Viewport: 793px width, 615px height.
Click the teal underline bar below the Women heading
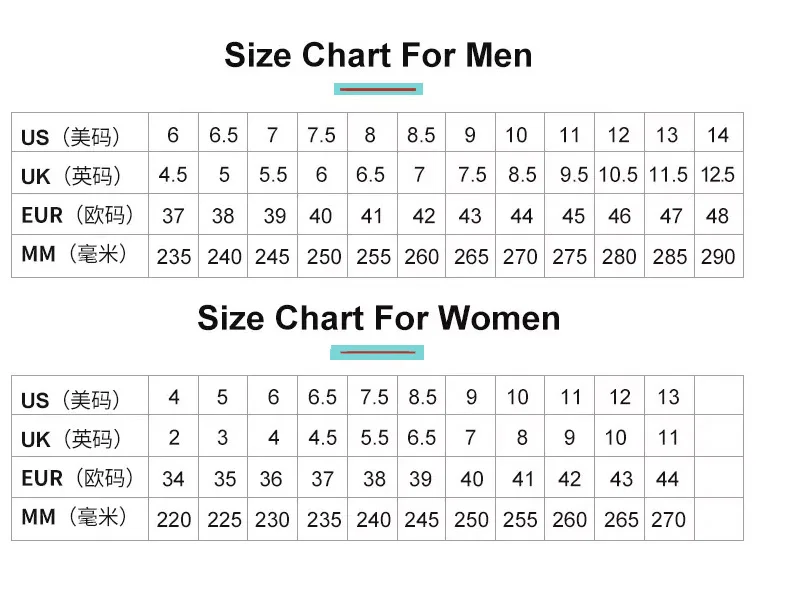pyautogui.click(x=377, y=352)
